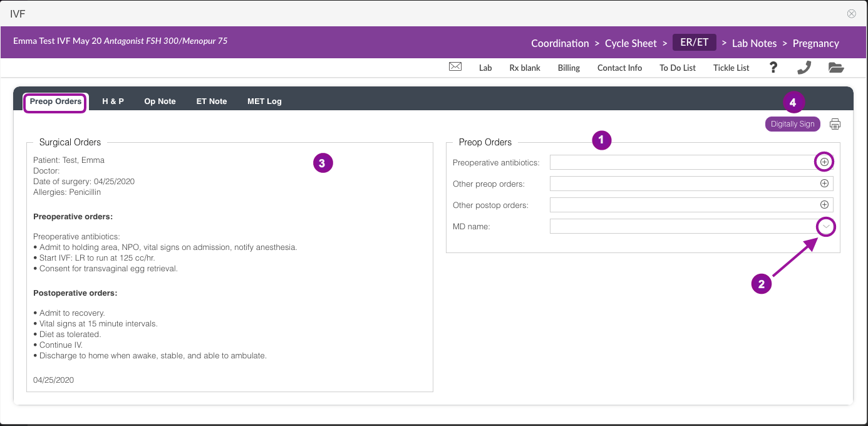Click the phone call icon
Screen dimensions: 868x426
(x=804, y=68)
